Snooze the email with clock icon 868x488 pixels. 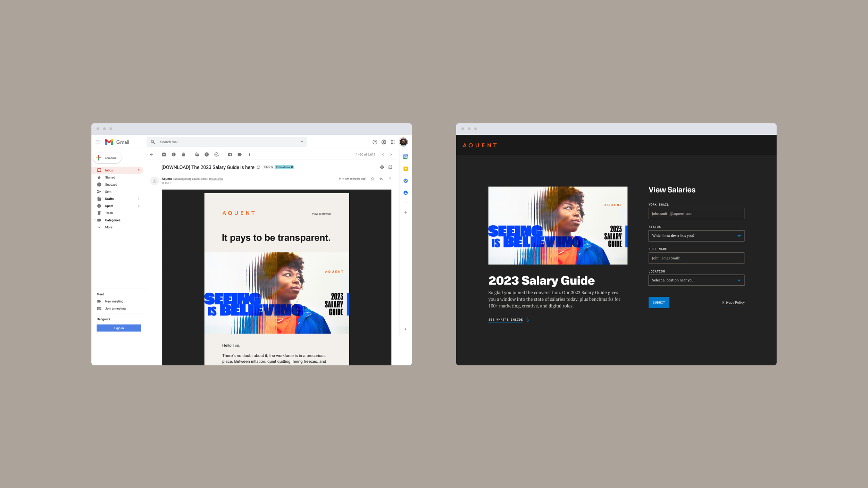[x=207, y=154]
